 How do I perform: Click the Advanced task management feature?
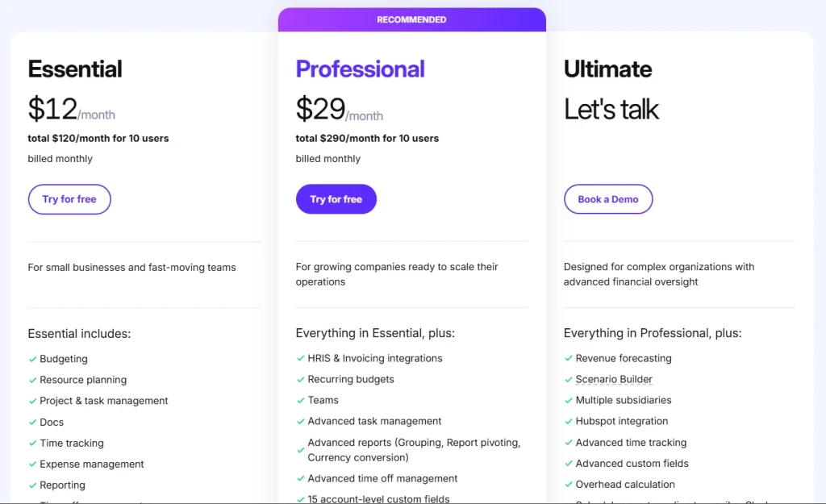point(374,421)
